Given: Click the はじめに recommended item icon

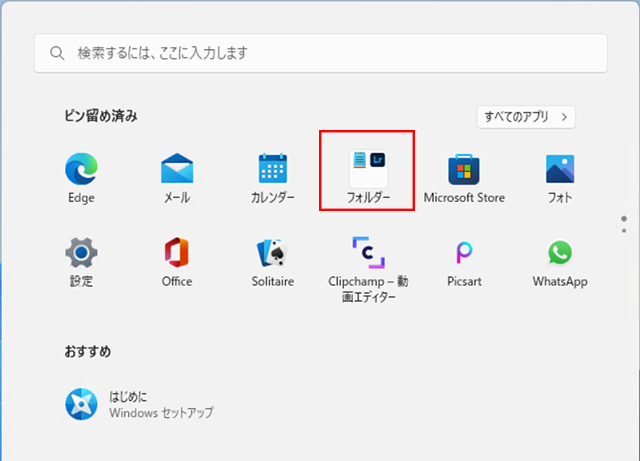Looking at the screenshot, I should click(x=80, y=404).
